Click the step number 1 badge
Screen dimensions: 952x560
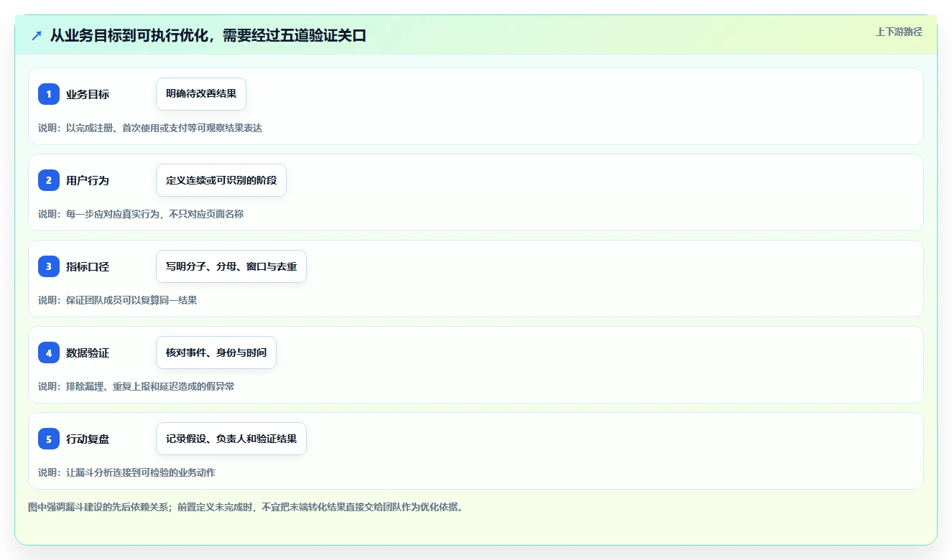coord(49,94)
